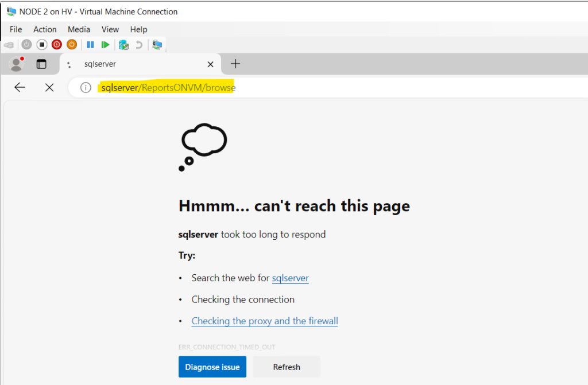Open the browser profile avatar
Screen dimensions: 588x385
(16, 64)
